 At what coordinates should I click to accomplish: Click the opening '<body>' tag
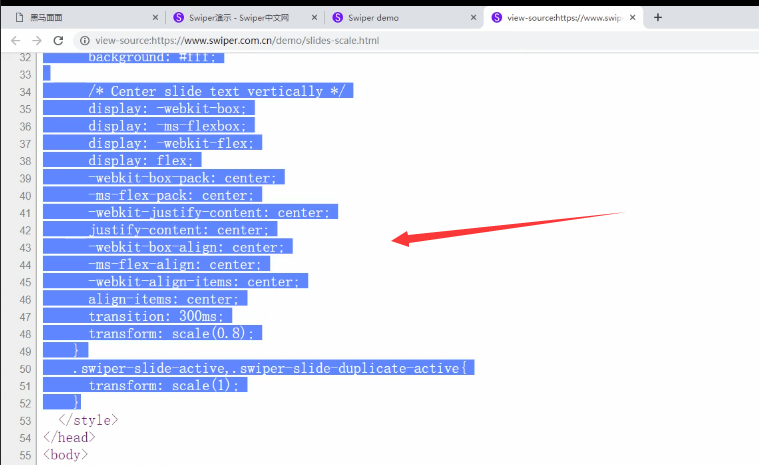pyautogui.click(x=65, y=455)
